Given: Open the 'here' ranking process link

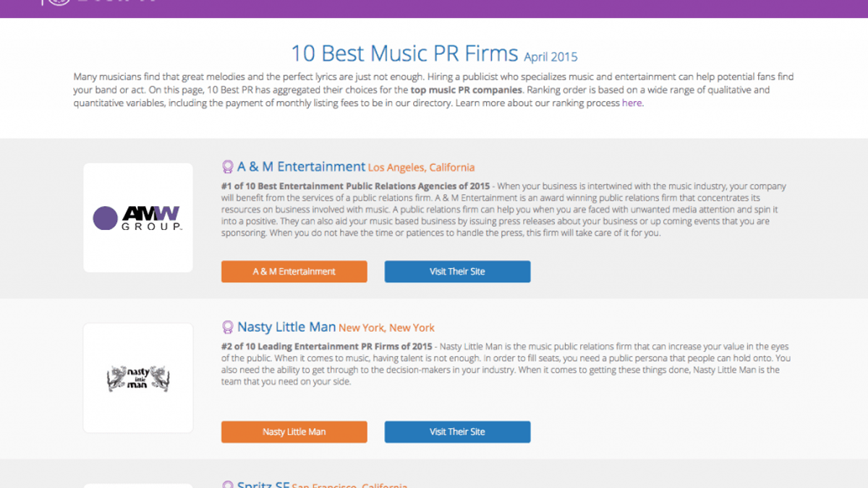Looking at the screenshot, I should pyautogui.click(x=631, y=103).
